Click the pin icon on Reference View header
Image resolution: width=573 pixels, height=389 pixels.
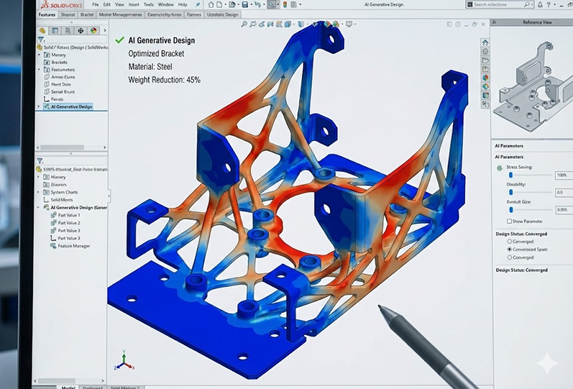494,22
